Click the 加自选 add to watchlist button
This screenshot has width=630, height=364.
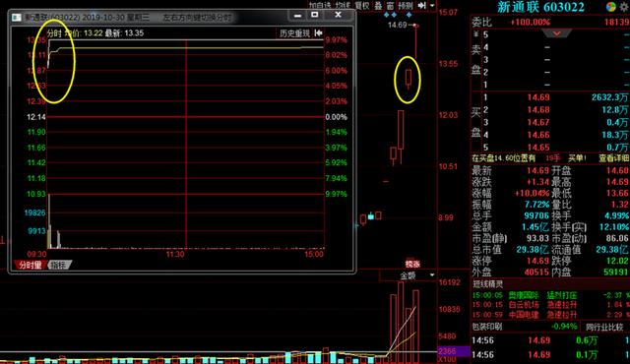[320, 6]
